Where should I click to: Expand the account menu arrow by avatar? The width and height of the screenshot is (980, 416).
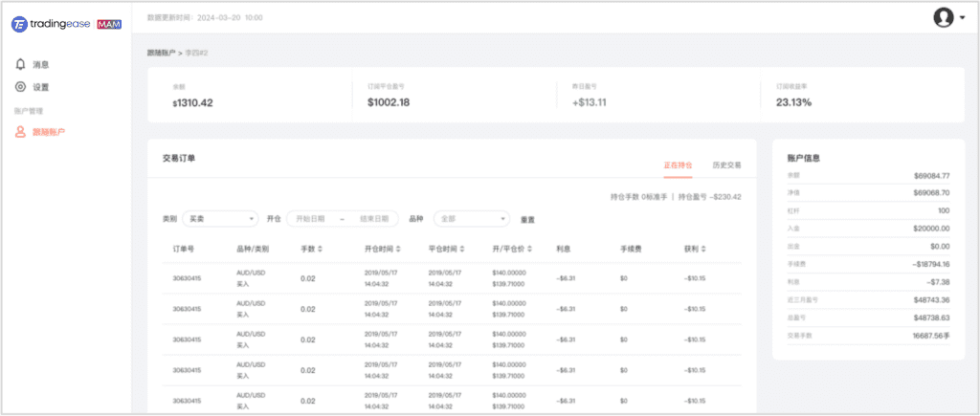(962, 18)
